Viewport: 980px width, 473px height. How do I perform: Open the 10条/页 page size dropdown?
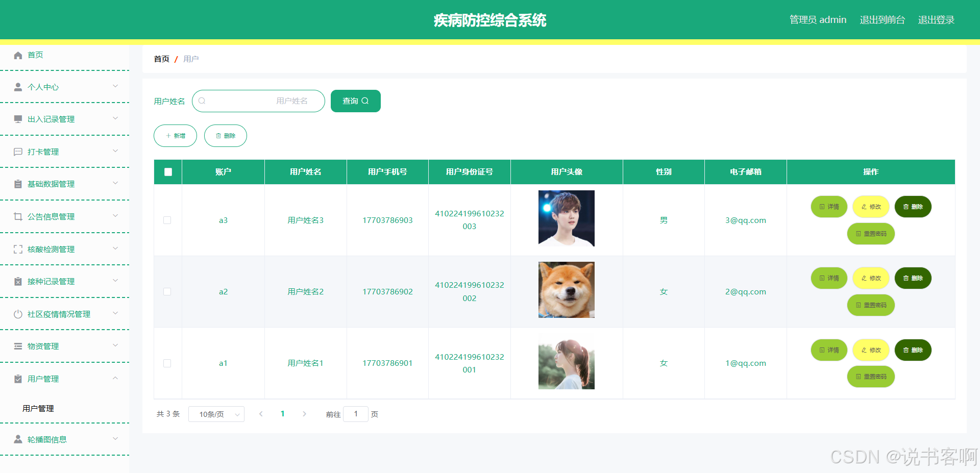click(x=216, y=414)
